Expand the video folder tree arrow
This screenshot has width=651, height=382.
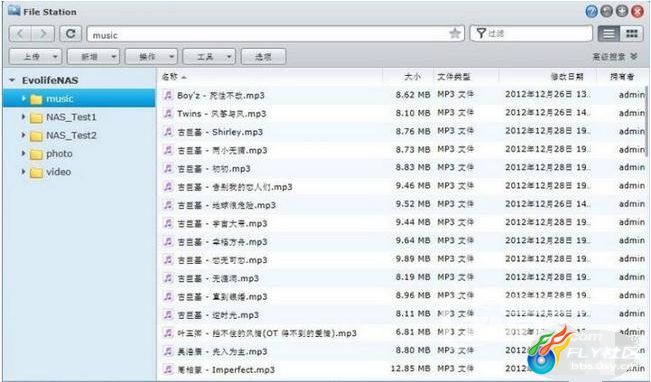click(x=23, y=171)
